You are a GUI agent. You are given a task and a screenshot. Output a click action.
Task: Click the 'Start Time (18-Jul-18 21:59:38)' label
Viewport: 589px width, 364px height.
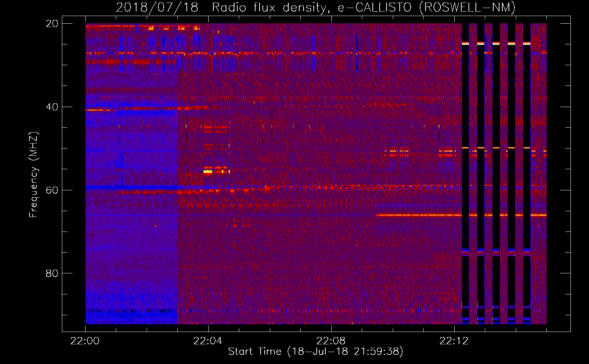[x=316, y=352]
